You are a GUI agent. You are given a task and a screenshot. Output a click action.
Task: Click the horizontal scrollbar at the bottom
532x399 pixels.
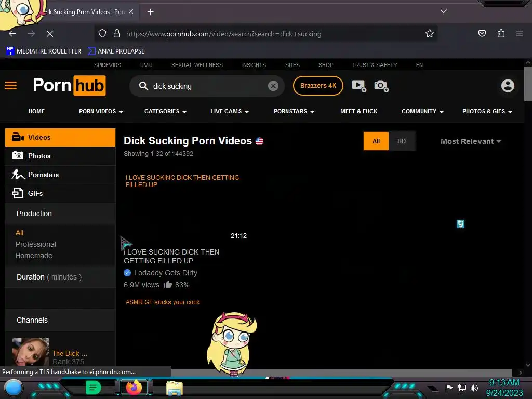(x=342, y=373)
